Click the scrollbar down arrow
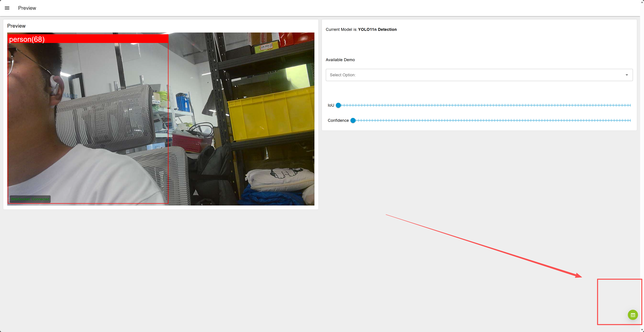This screenshot has height=332, width=644. point(642,330)
